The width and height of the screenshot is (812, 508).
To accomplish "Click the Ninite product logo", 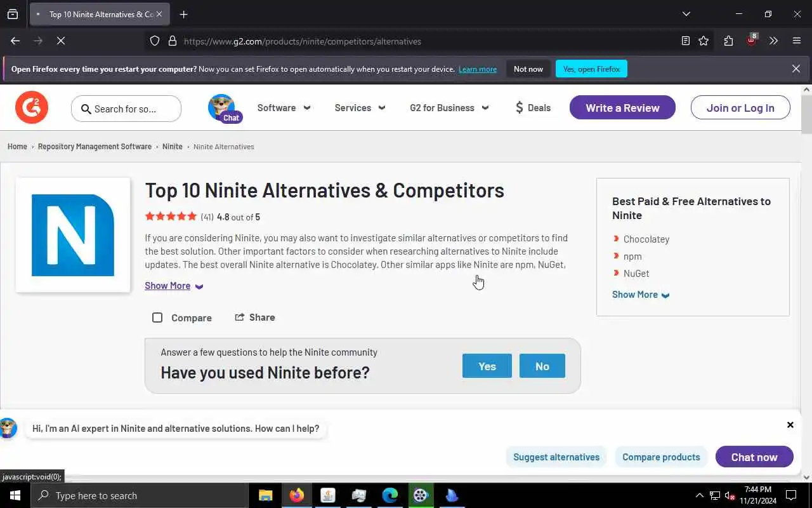I will pyautogui.click(x=73, y=235).
